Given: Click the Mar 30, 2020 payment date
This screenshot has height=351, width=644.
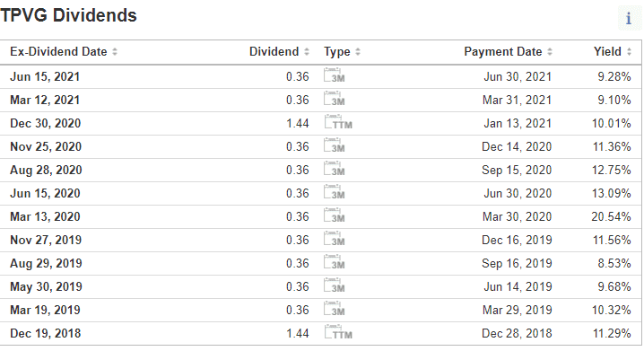Looking at the screenshot, I should [x=517, y=217].
